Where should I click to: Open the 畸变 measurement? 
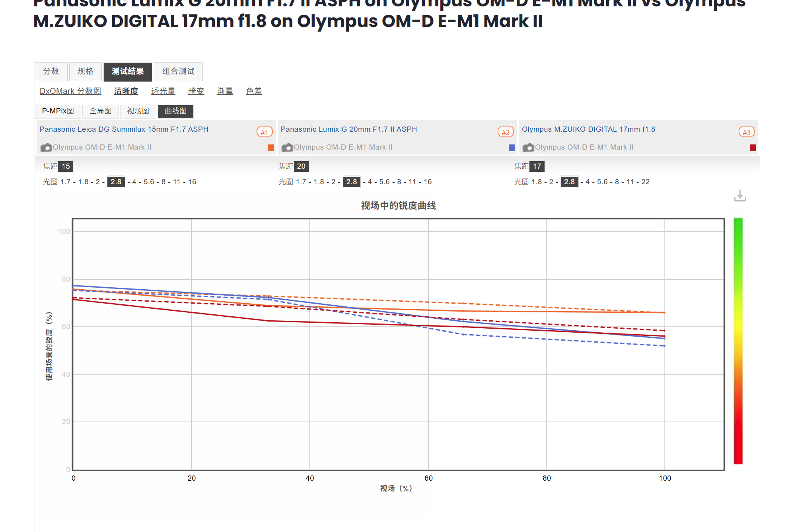(196, 91)
